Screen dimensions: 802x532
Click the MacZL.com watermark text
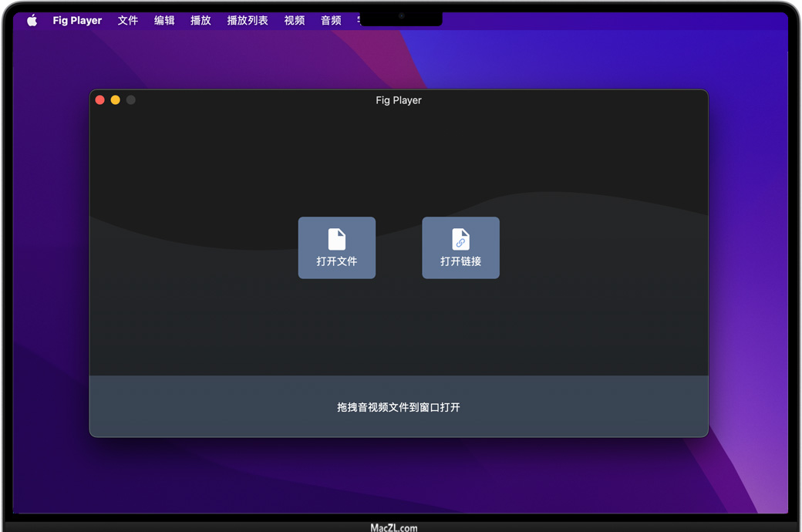coord(394,527)
